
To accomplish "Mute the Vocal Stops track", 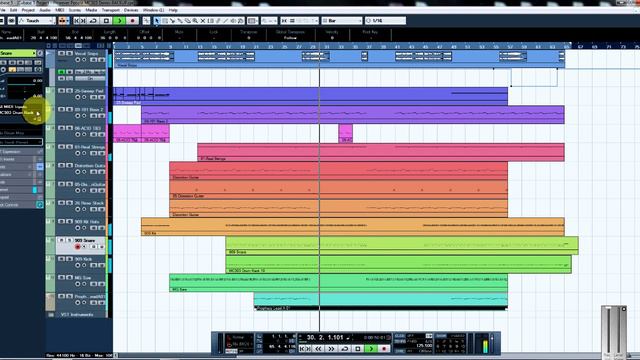I will [x=62, y=53].
